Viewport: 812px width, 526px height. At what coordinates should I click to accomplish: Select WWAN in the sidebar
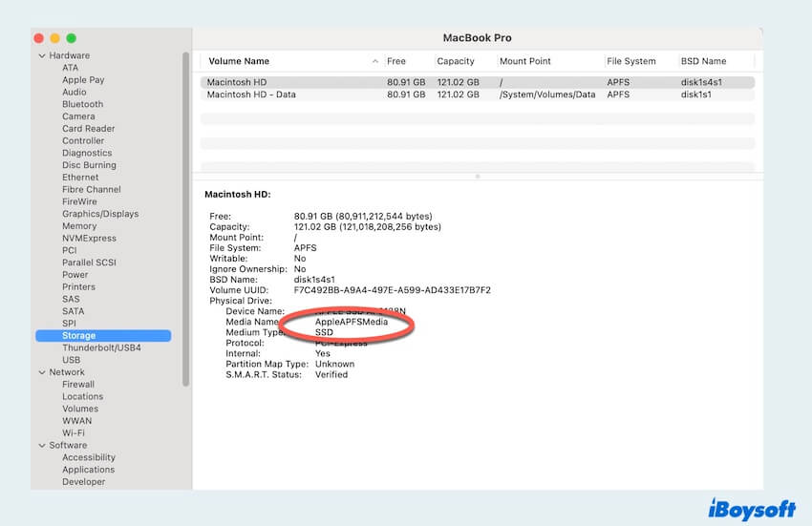pyautogui.click(x=77, y=421)
